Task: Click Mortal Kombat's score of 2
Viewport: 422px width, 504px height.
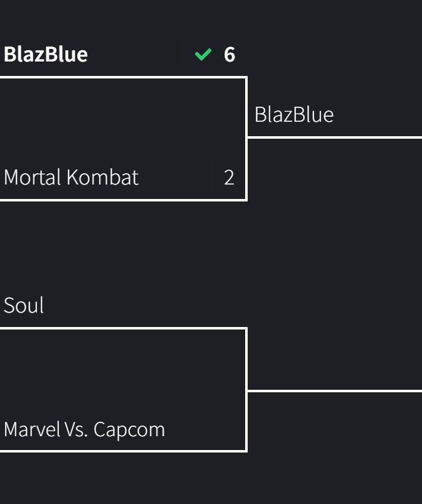Action: point(229,178)
